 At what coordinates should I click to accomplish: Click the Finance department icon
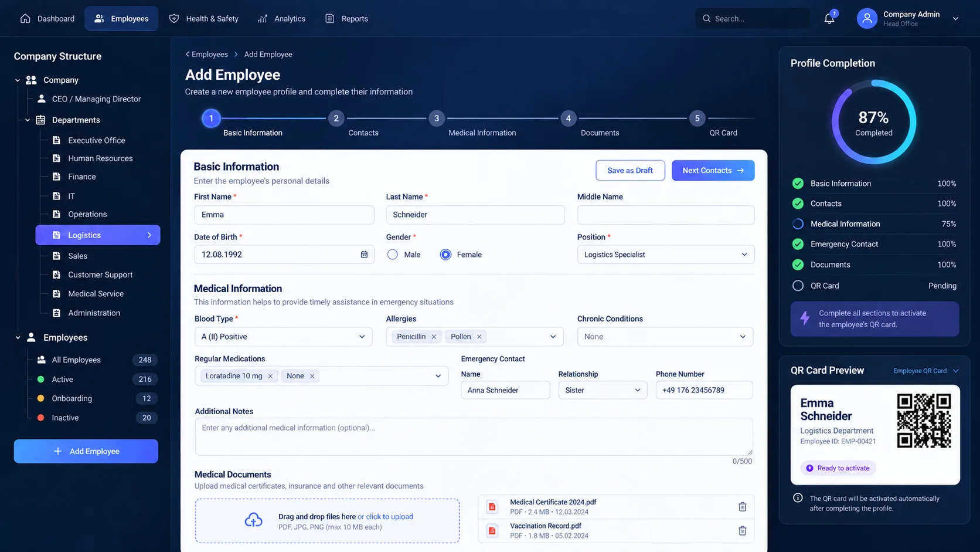56,177
